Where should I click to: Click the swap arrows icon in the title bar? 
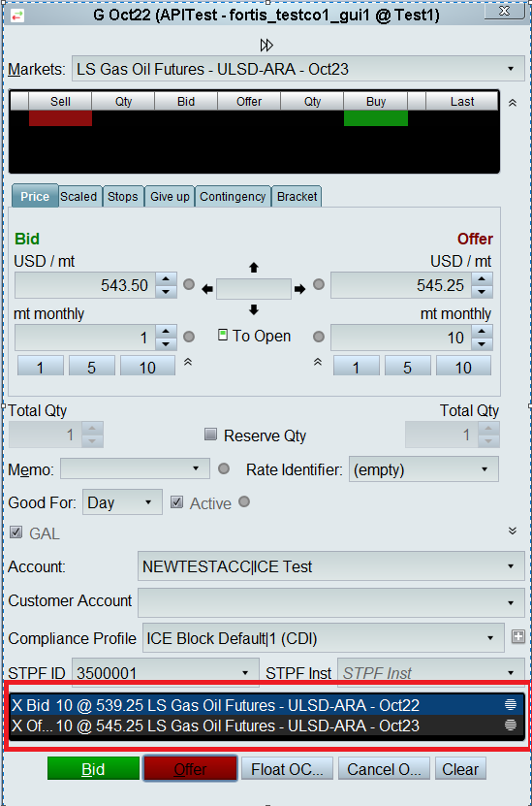(x=16, y=15)
